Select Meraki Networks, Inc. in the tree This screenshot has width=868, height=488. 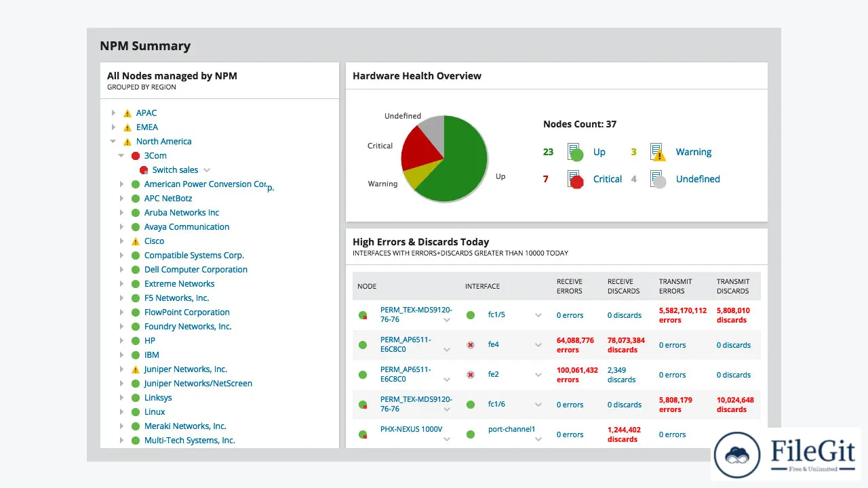[x=185, y=426]
